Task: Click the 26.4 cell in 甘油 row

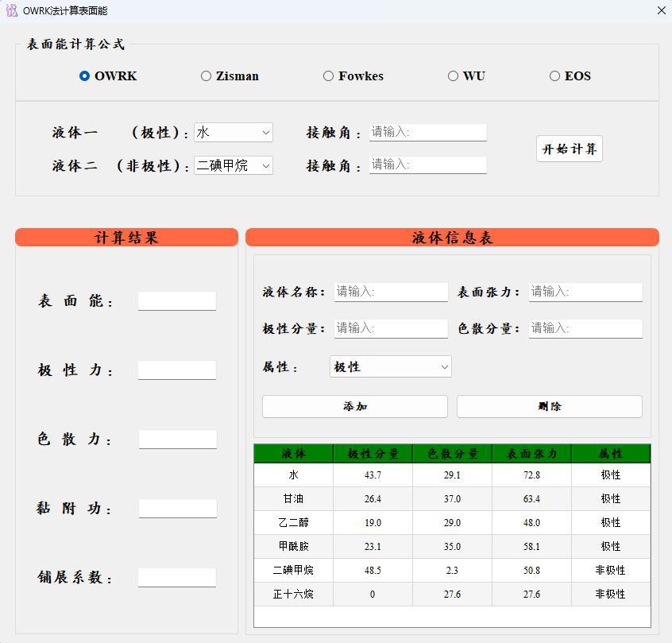Action: click(373, 499)
